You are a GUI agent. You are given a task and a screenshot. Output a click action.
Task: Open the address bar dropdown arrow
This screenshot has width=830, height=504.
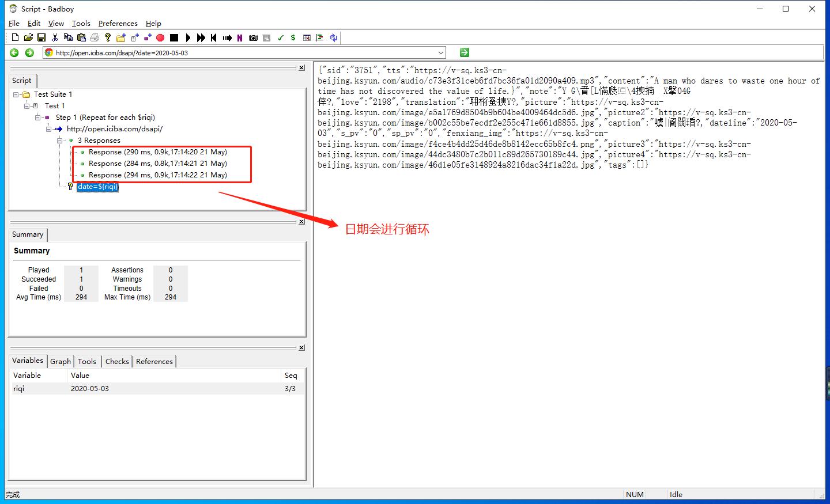coord(441,52)
